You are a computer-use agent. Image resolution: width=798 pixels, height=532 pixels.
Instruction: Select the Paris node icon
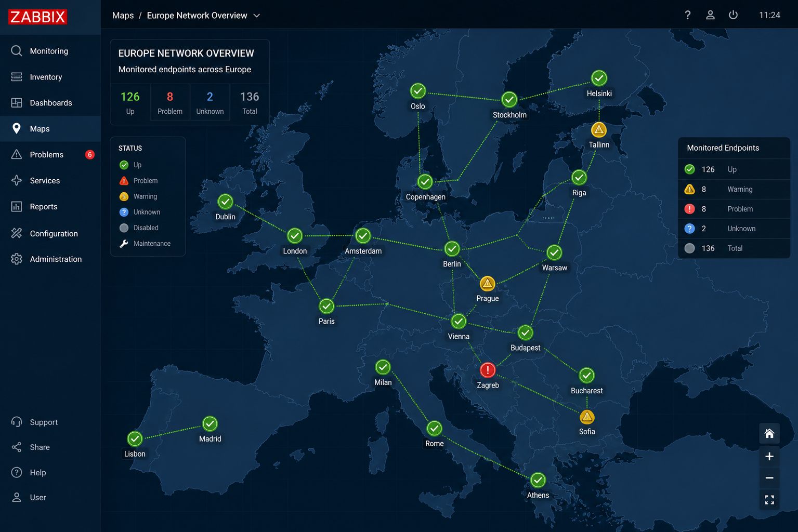pyautogui.click(x=326, y=306)
